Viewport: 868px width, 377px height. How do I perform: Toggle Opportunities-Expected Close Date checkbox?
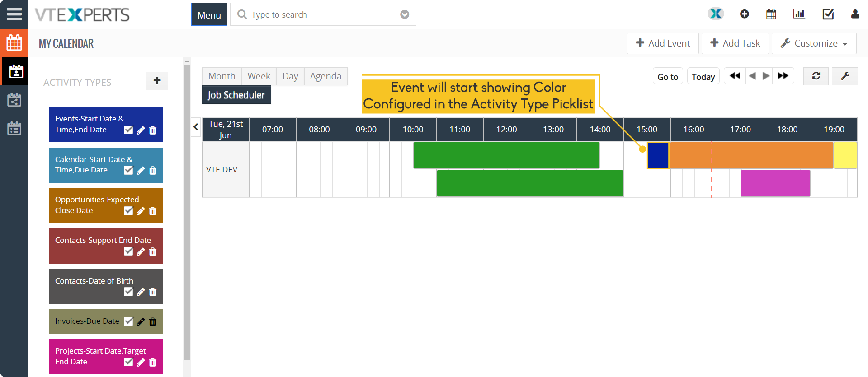coord(128,210)
